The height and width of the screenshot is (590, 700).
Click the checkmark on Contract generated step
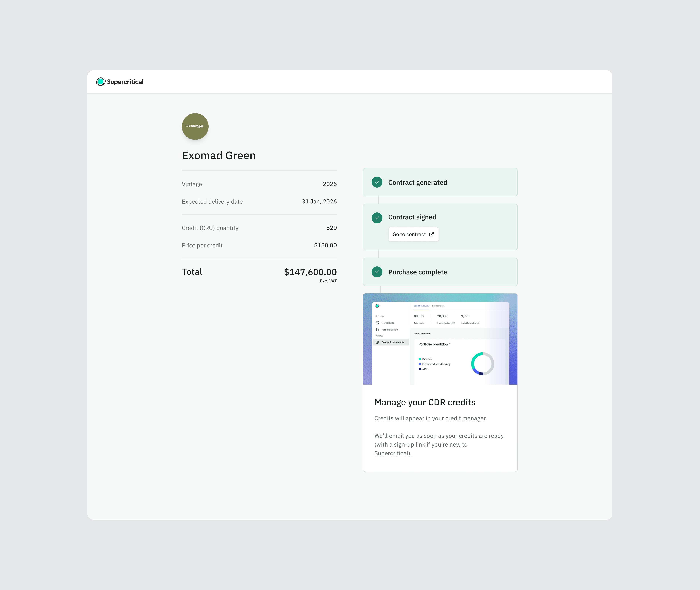coord(377,182)
